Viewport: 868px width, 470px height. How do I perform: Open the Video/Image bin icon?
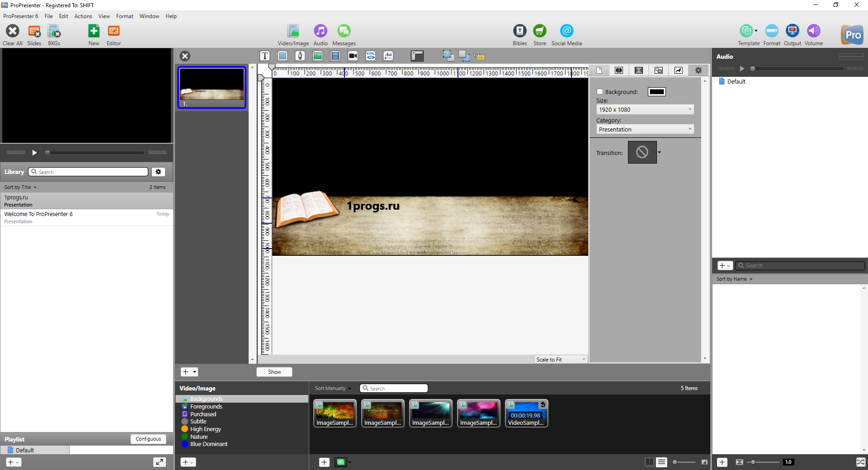(293, 31)
